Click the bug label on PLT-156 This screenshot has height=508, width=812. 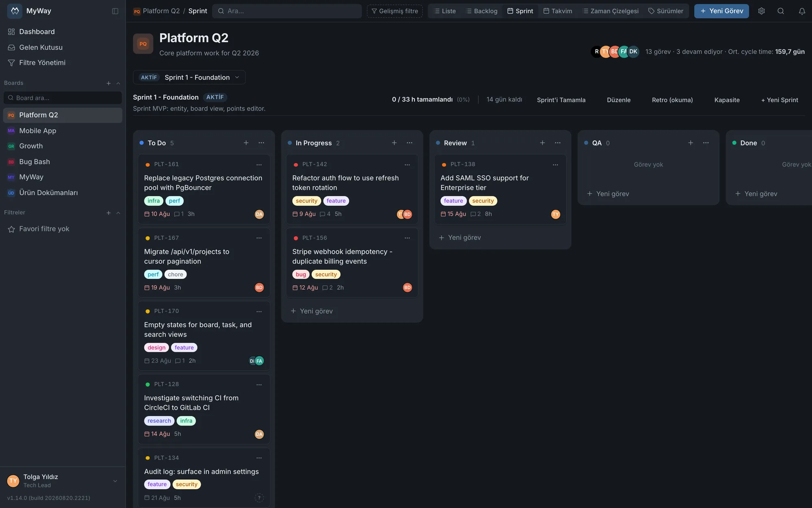301,274
